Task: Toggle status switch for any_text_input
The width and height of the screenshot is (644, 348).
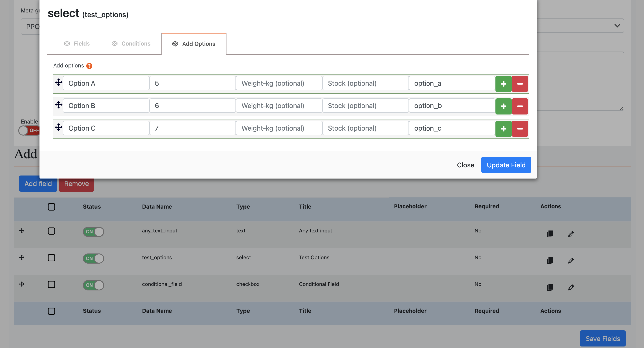Action: (x=93, y=231)
